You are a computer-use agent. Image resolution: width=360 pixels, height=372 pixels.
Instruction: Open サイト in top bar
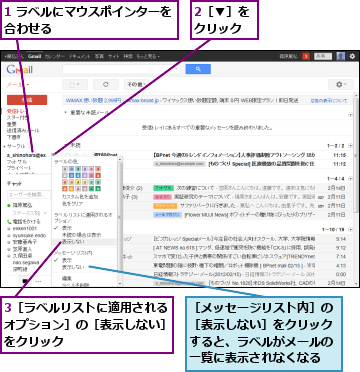[x=114, y=57]
